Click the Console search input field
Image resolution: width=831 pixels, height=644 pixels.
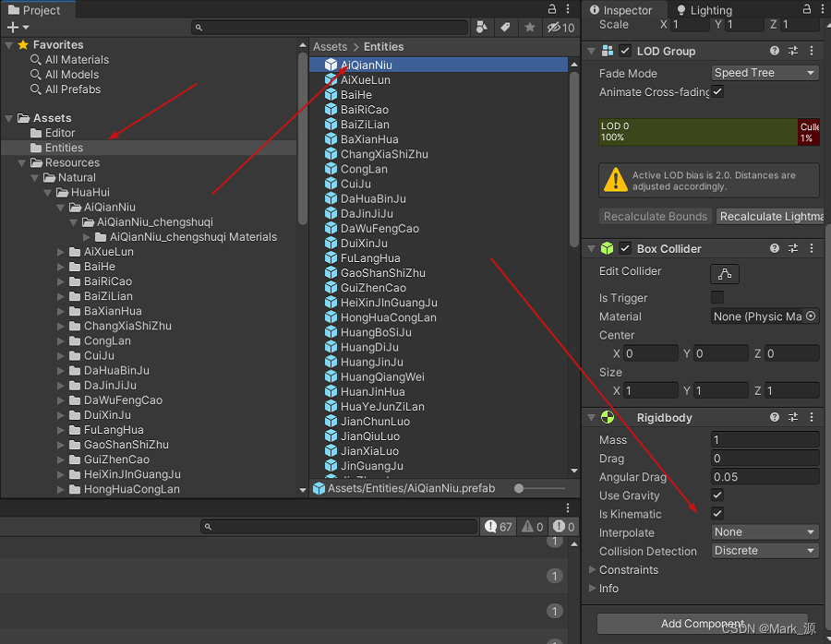click(339, 527)
